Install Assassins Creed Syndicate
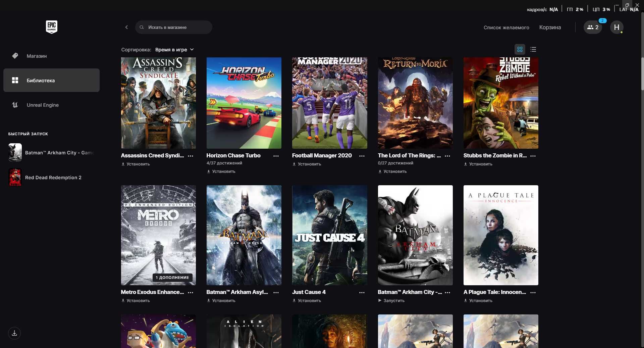Screen dimensions: 644x348 [136, 164]
